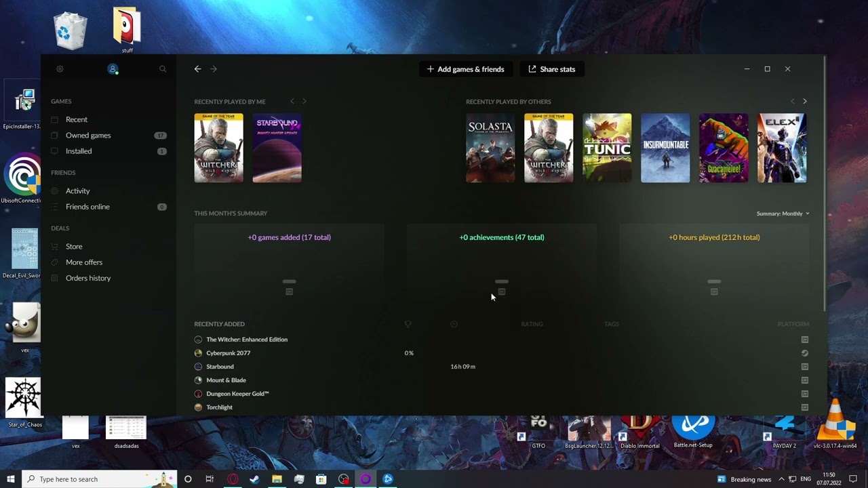Show previous games in Recently Played By Others
The height and width of the screenshot is (488, 868).
[x=792, y=101]
